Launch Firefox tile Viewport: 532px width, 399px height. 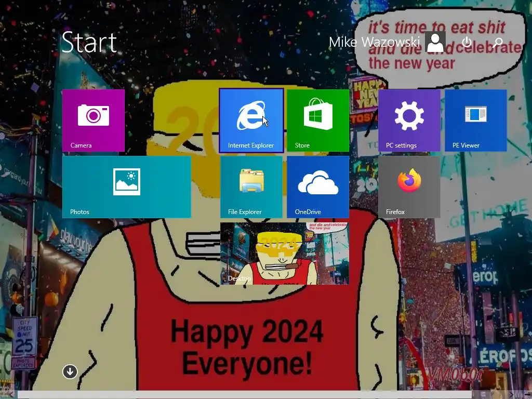[x=409, y=187]
